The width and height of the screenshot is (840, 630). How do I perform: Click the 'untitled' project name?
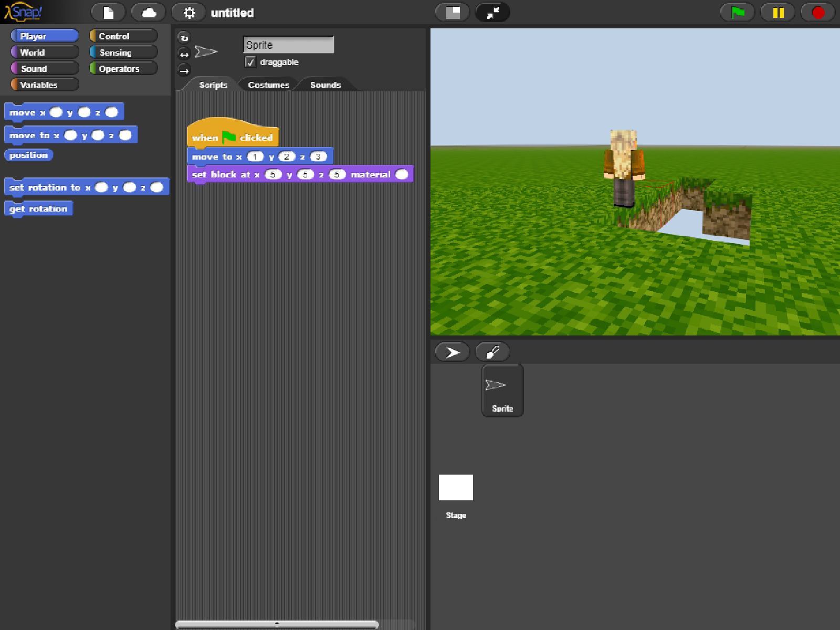click(x=232, y=13)
